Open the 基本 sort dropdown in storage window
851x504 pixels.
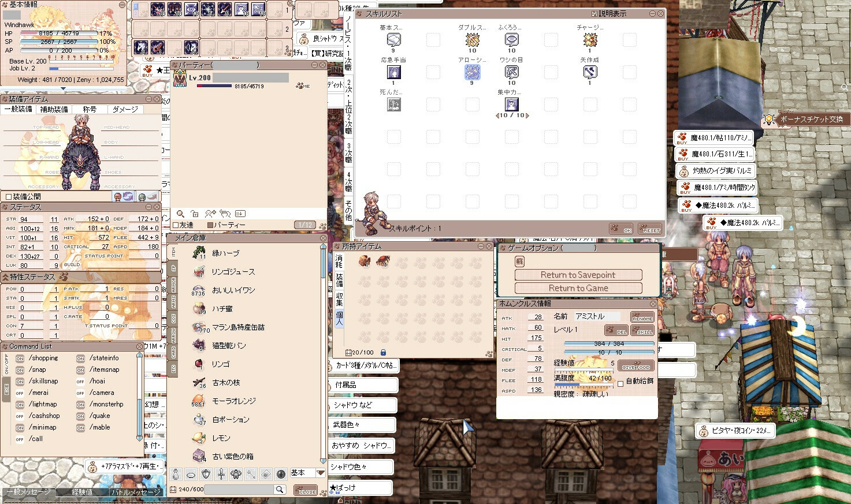pyautogui.click(x=321, y=473)
